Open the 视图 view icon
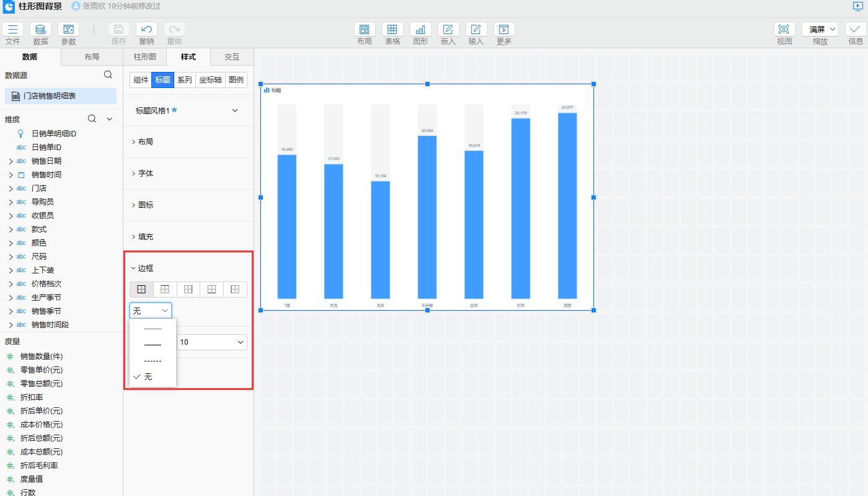Screen dimensions: 868x496 click(784, 29)
